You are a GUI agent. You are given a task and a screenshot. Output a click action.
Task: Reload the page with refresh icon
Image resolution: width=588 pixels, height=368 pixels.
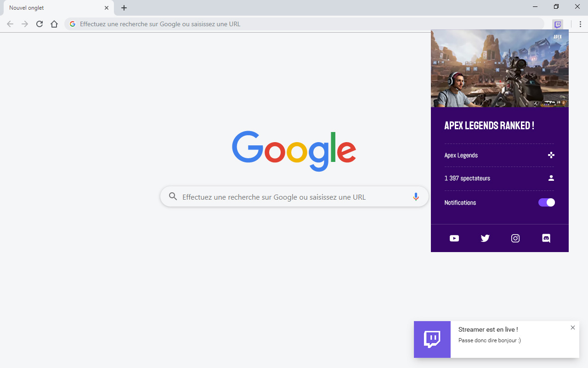click(40, 24)
